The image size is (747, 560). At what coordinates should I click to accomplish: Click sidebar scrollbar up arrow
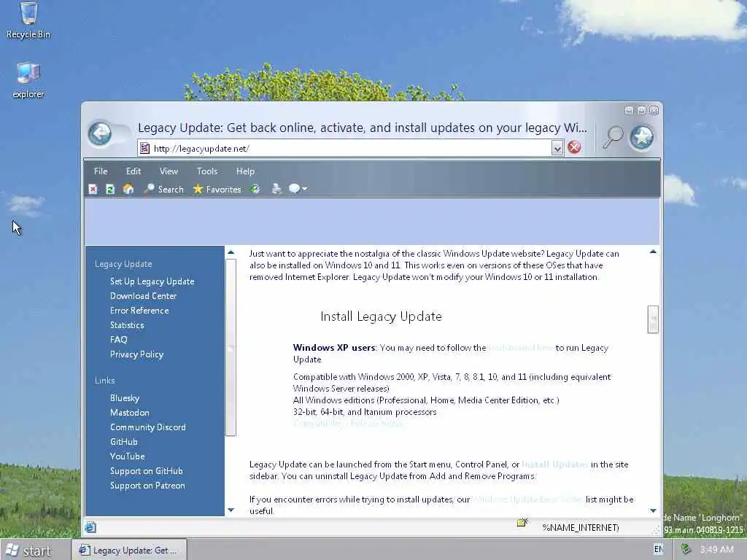tap(231, 252)
